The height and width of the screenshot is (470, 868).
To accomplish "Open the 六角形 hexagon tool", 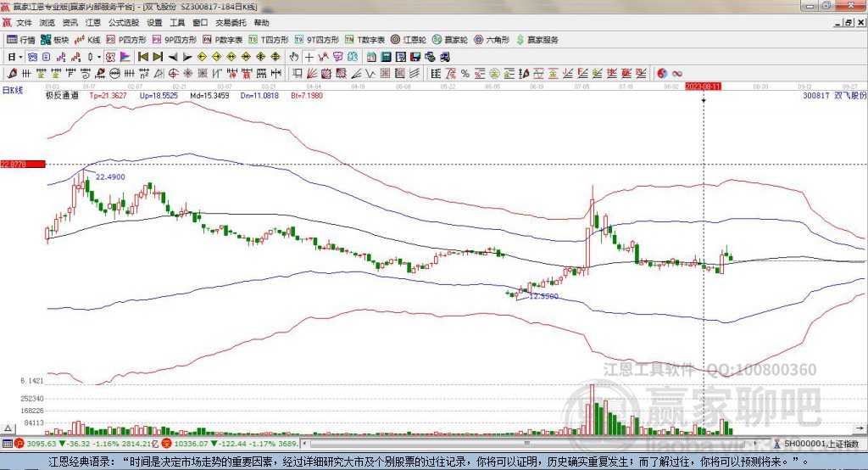I will tap(492, 40).
